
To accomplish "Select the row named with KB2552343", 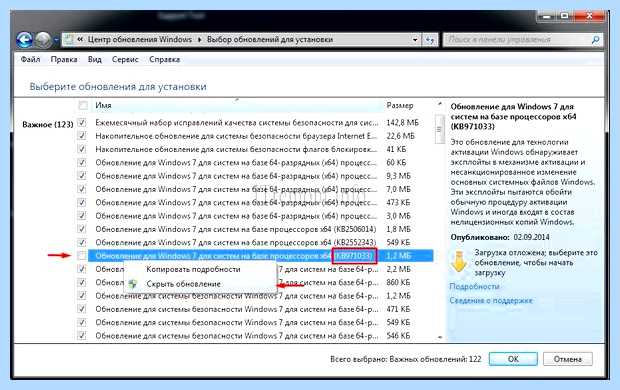I will [254, 242].
